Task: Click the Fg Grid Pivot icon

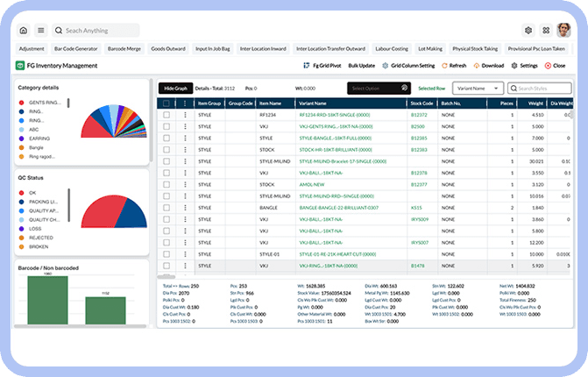Action: pos(307,65)
